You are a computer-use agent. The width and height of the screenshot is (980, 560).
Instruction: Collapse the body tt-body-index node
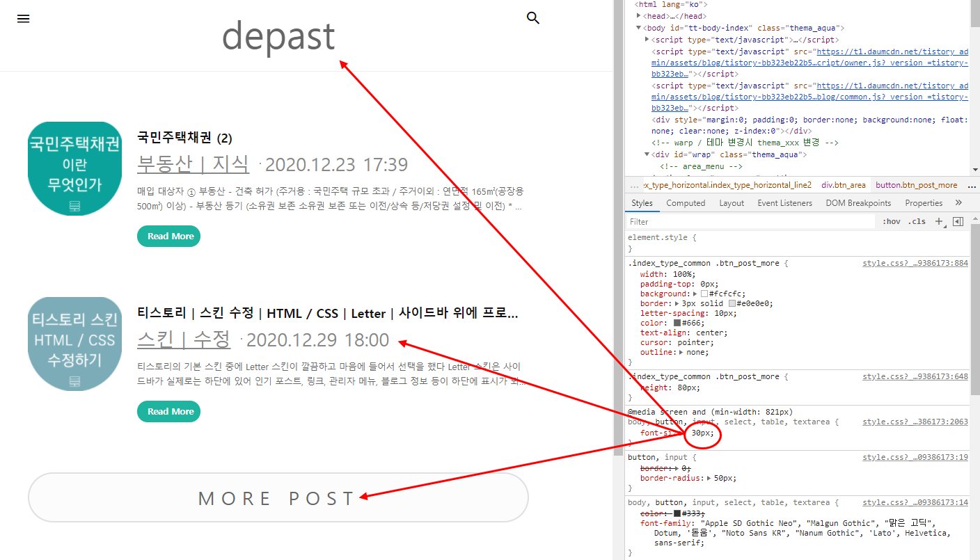(639, 28)
